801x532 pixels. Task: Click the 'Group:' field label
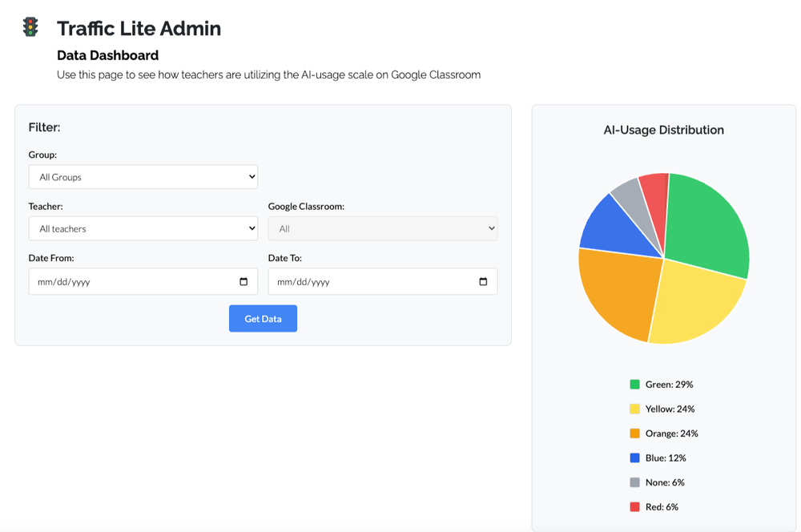(42, 155)
